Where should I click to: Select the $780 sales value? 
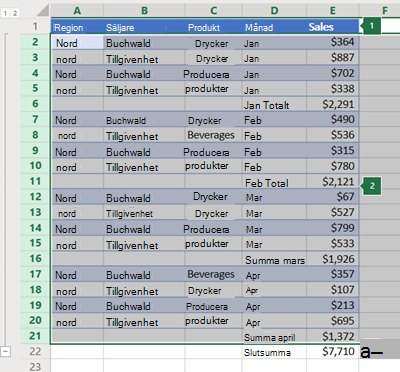tap(332, 166)
